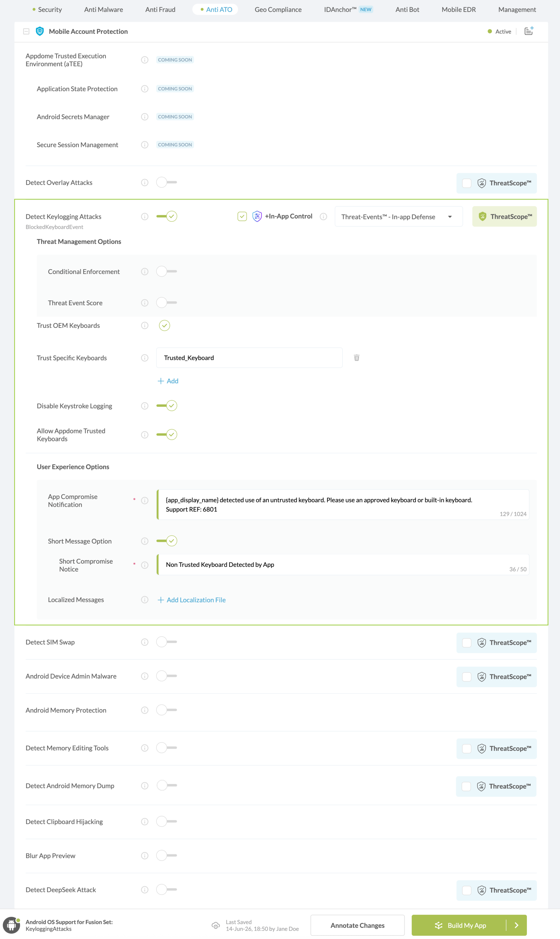Open the add notes icon beside Active

click(x=529, y=31)
